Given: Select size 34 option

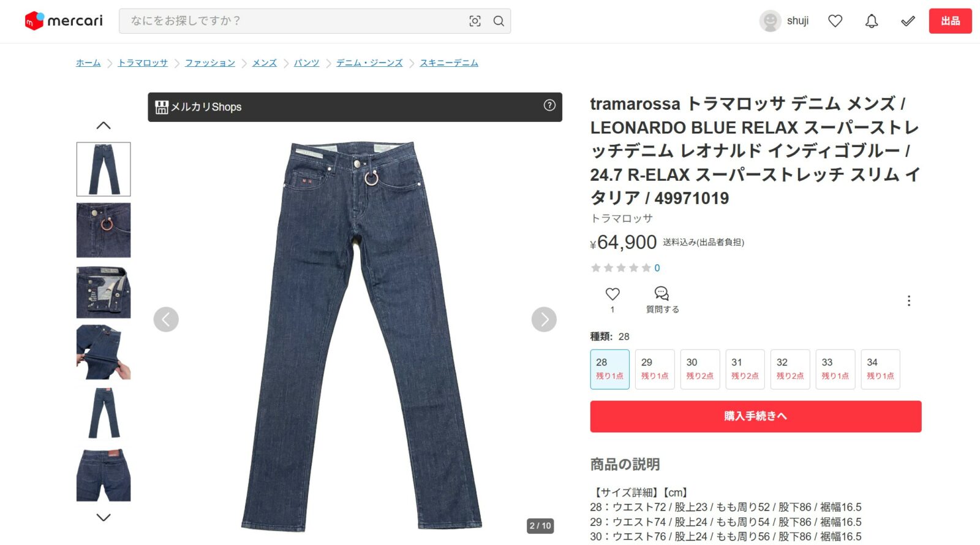Looking at the screenshot, I should point(880,369).
